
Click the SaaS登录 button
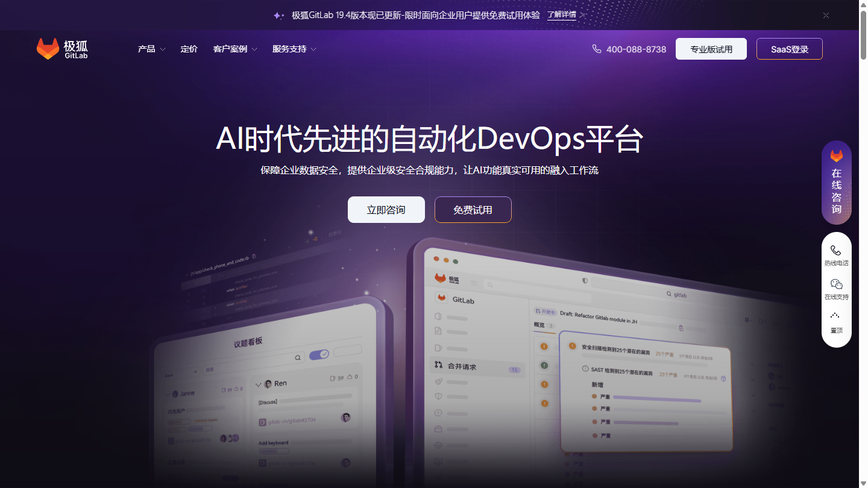790,49
